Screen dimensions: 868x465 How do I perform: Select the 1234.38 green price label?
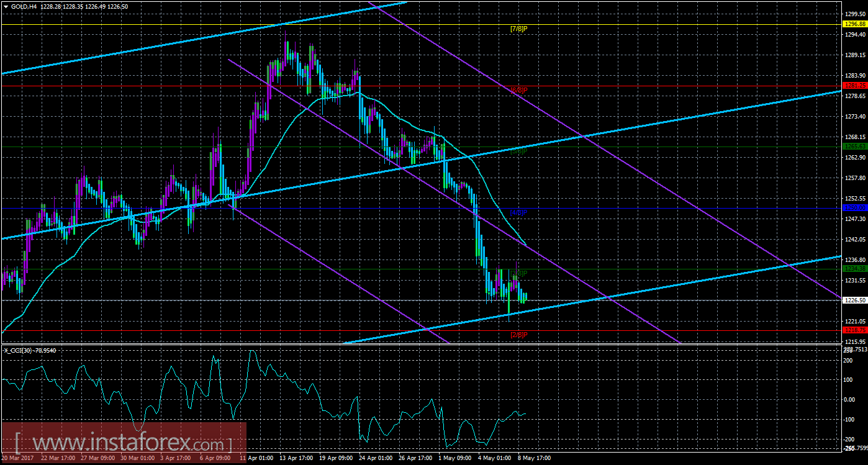coord(854,269)
